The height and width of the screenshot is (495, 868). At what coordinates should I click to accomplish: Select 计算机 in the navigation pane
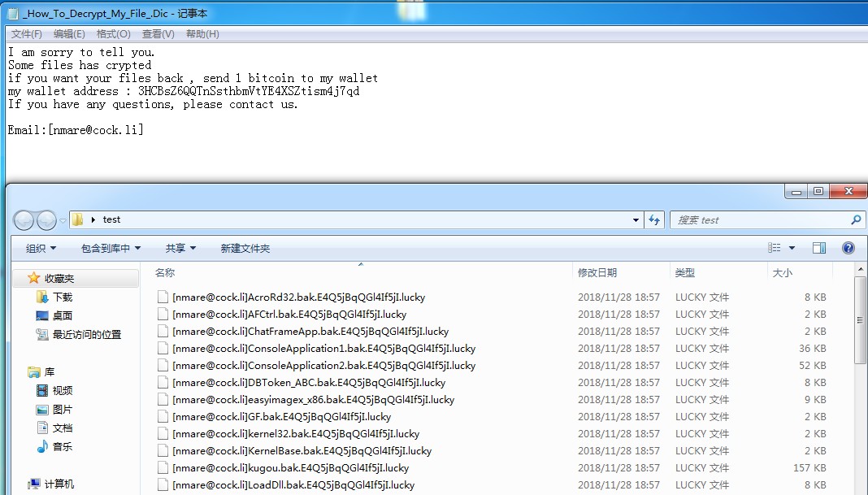(59, 484)
